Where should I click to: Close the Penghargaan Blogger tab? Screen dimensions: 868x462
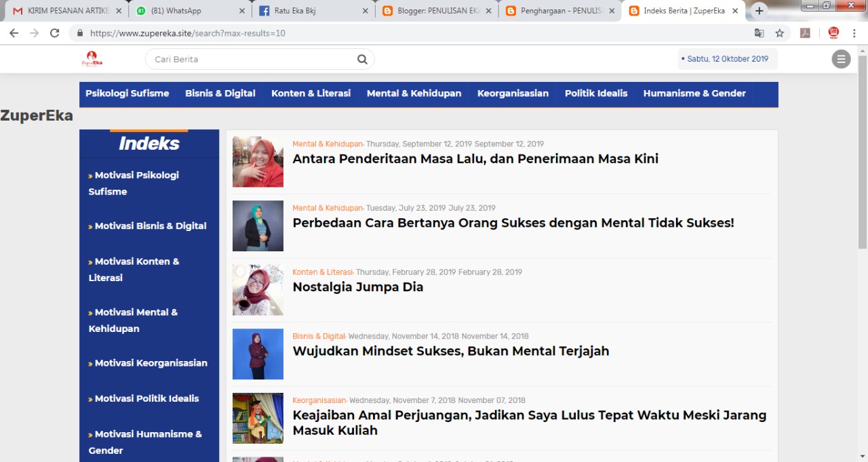[x=612, y=11]
